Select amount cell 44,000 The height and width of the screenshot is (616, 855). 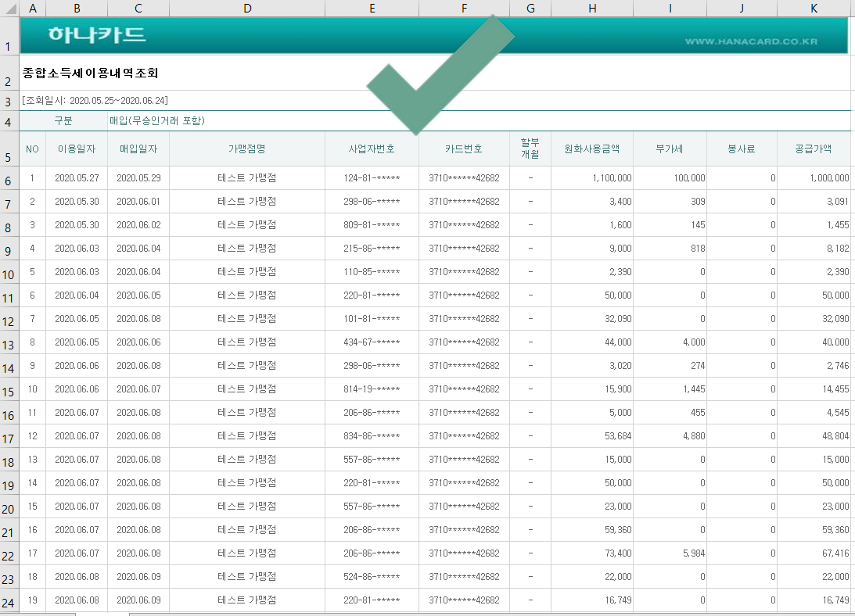pos(591,342)
